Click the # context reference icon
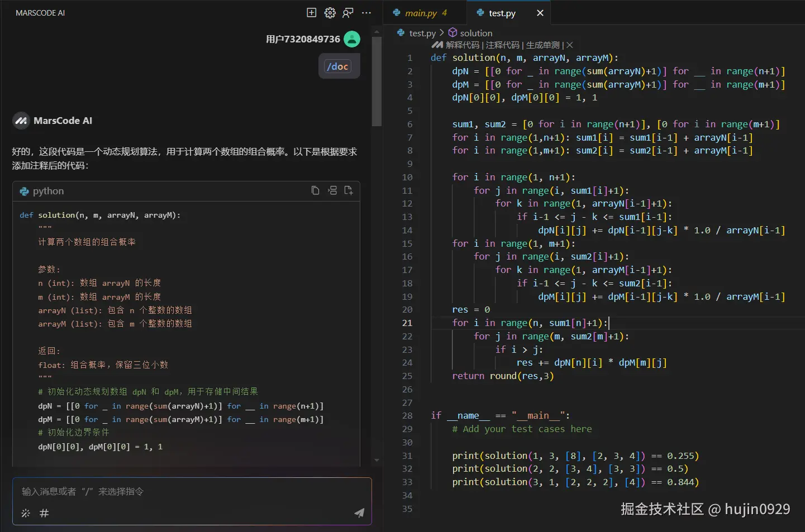The height and width of the screenshot is (532, 805). [x=44, y=513]
